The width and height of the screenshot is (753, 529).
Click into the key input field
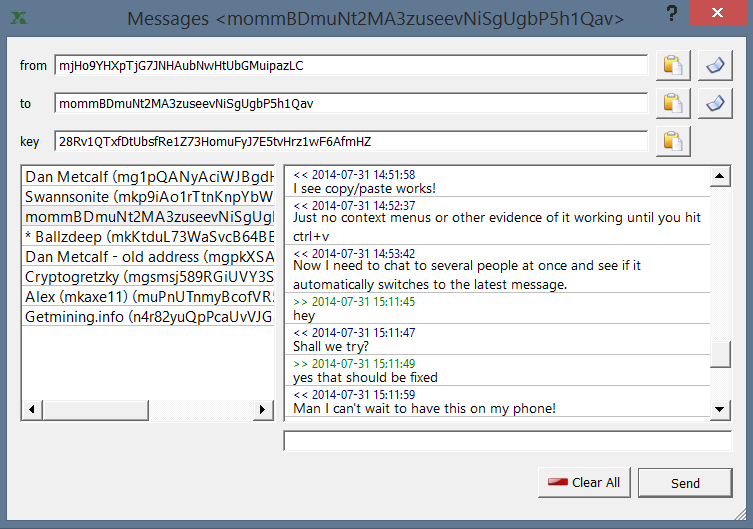[351, 141]
